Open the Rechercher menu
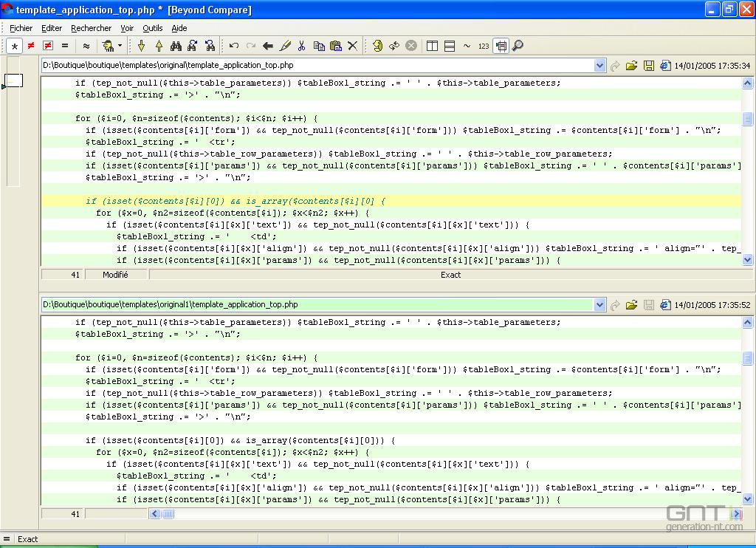This screenshot has width=756, height=548. (x=91, y=28)
